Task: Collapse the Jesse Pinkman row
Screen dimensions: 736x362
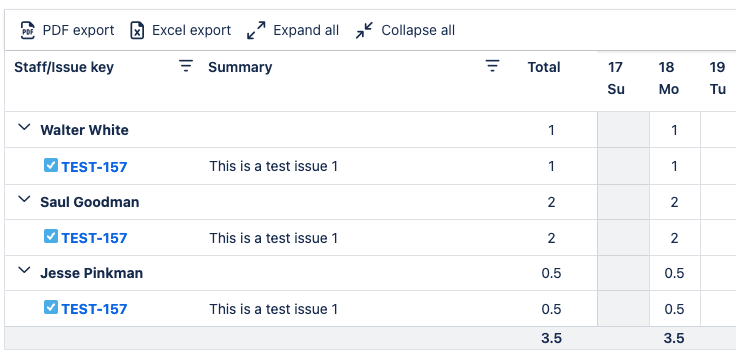Action: click(24, 270)
